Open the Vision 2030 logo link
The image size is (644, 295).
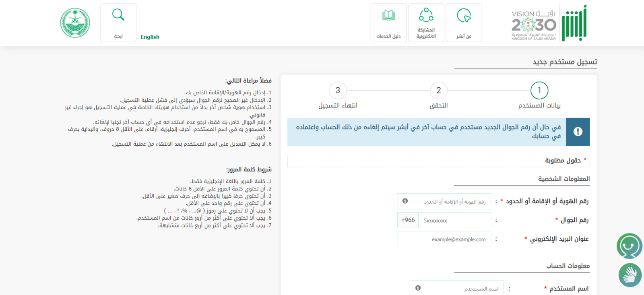[x=533, y=25]
